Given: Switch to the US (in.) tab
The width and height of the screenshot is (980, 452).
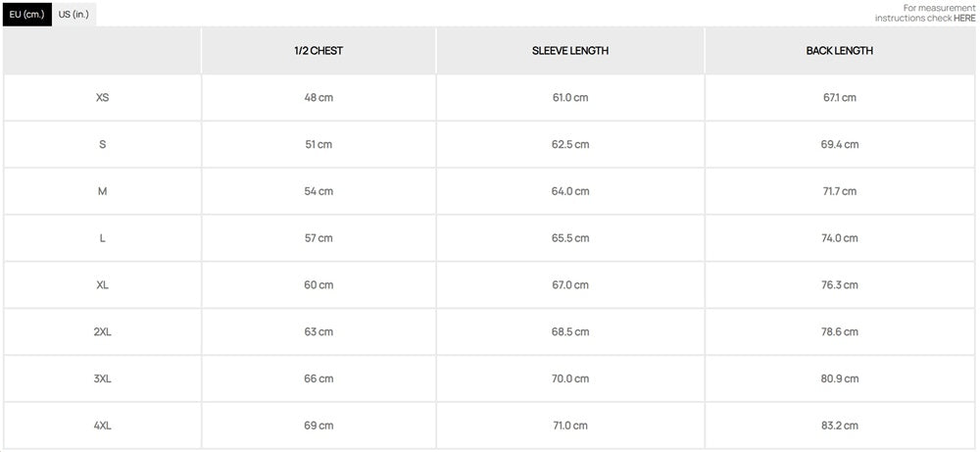Looking at the screenshot, I should tap(73, 15).
